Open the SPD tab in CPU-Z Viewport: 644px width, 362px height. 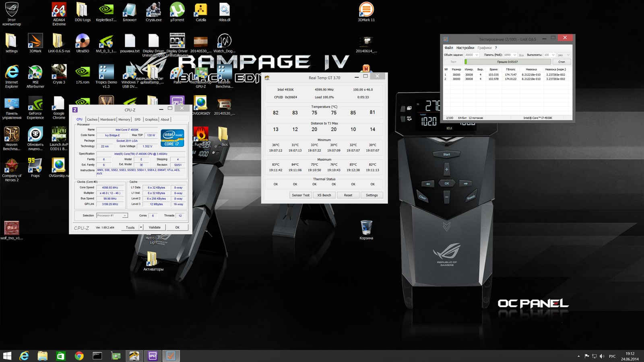138,119
